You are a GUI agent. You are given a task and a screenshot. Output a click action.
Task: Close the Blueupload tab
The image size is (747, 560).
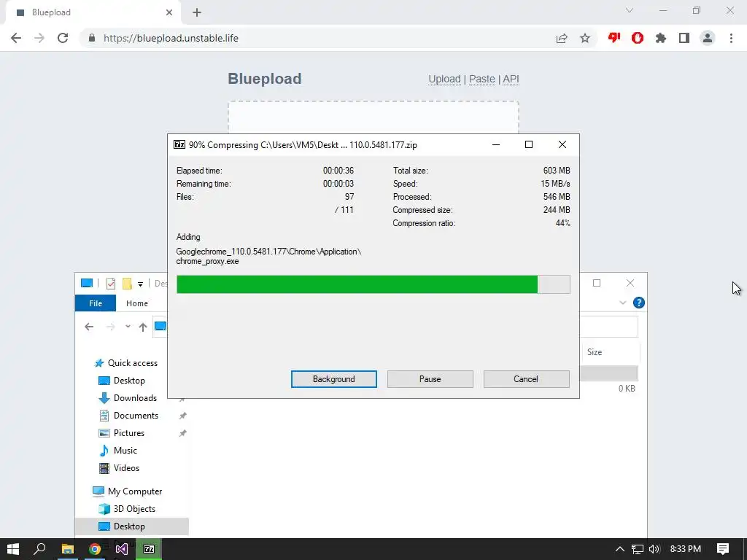tap(169, 12)
